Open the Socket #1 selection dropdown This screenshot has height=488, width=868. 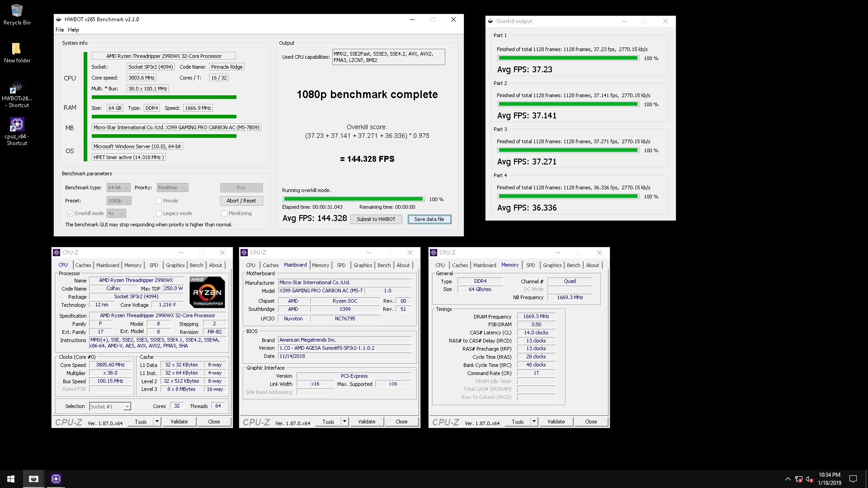click(110, 407)
